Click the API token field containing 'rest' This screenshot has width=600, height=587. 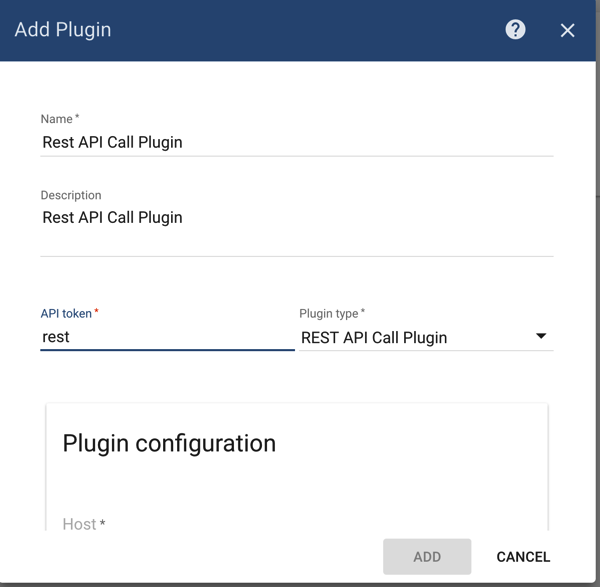[x=166, y=337]
